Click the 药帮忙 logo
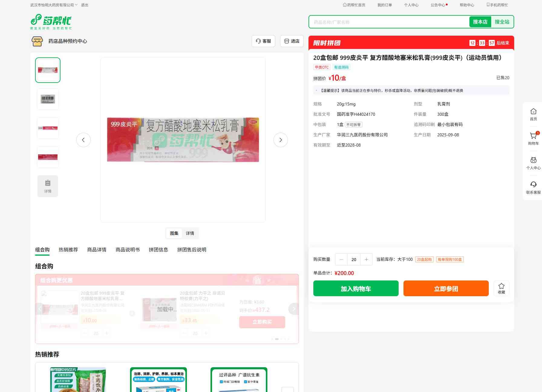The height and width of the screenshot is (392, 542). (x=51, y=22)
